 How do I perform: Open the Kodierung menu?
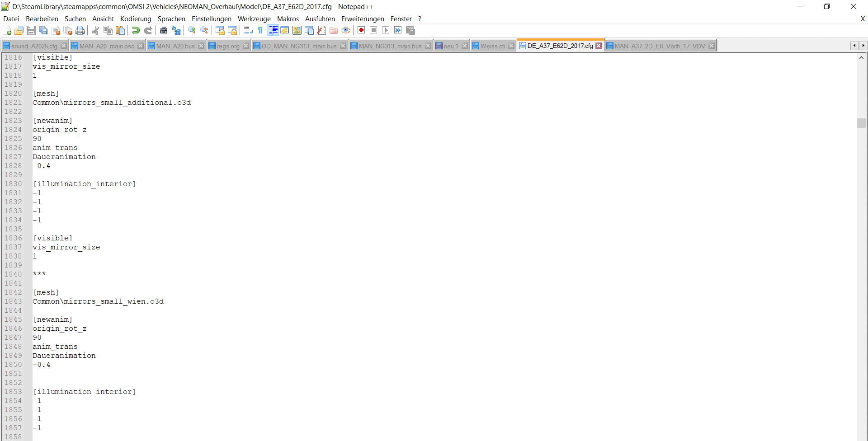point(136,19)
